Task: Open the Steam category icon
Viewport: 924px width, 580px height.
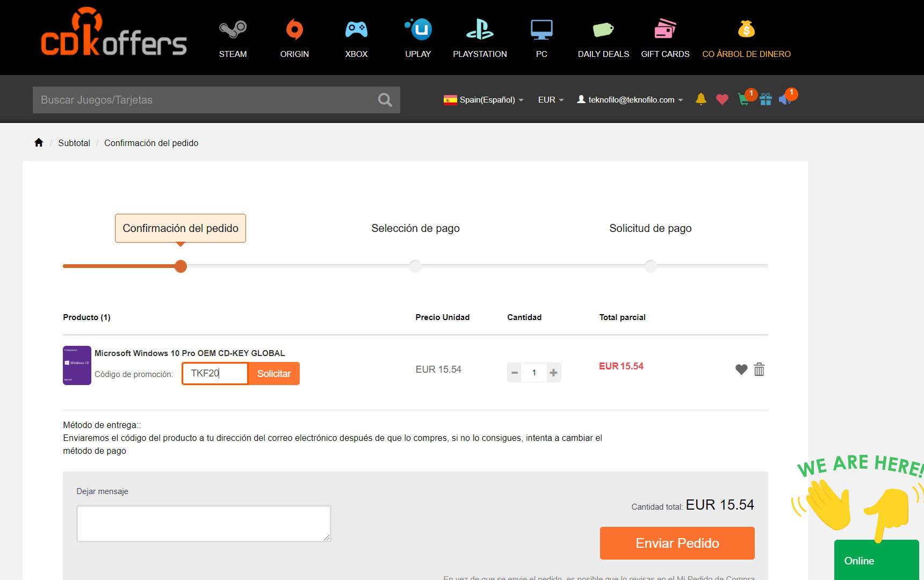Action: pos(233,30)
